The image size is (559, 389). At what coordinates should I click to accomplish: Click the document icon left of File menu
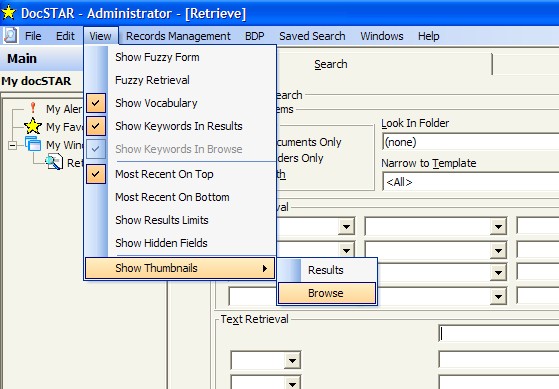click(10, 36)
